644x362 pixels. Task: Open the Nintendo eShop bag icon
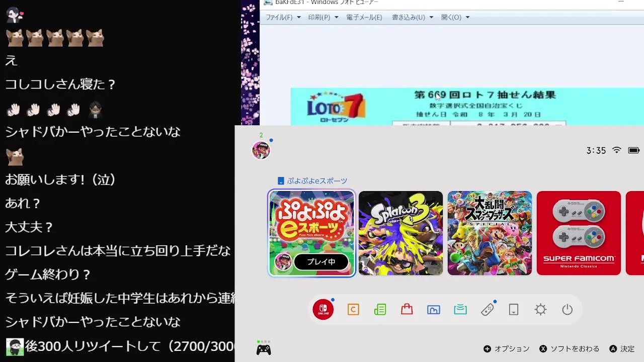click(x=407, y=310)
